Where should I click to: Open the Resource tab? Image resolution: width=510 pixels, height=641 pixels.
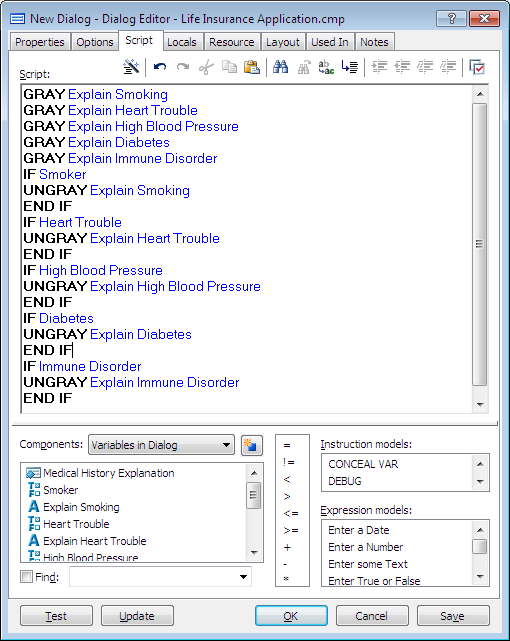point(232,42)
